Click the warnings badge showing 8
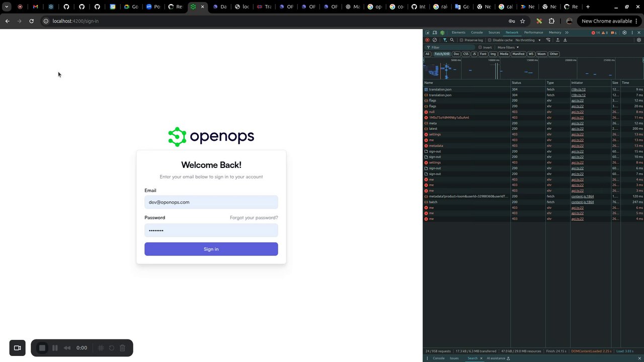Viewport: 644px width, 362px height. (x=605, y=32)
